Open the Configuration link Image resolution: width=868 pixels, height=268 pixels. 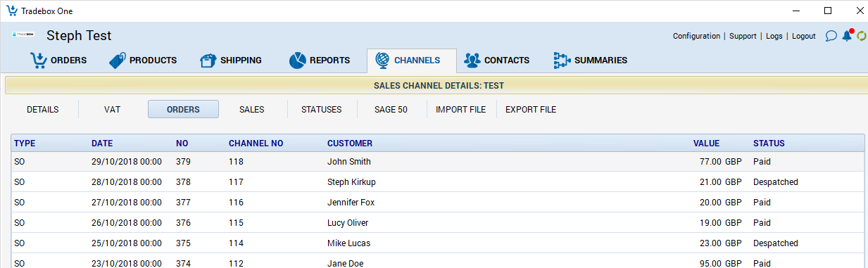(696, 36)
